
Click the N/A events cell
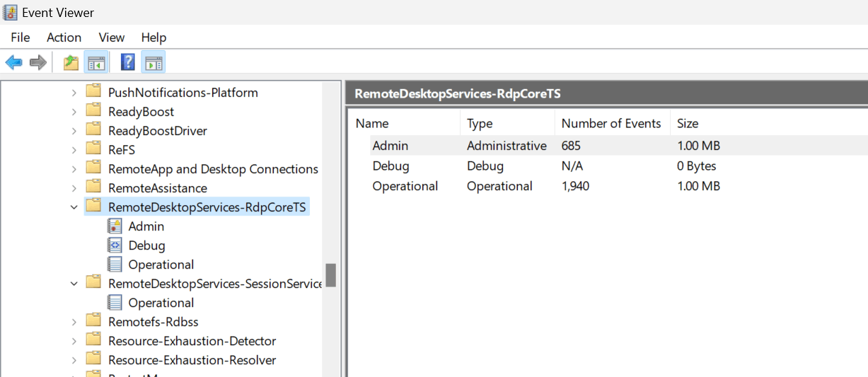(x=572, y=166)
